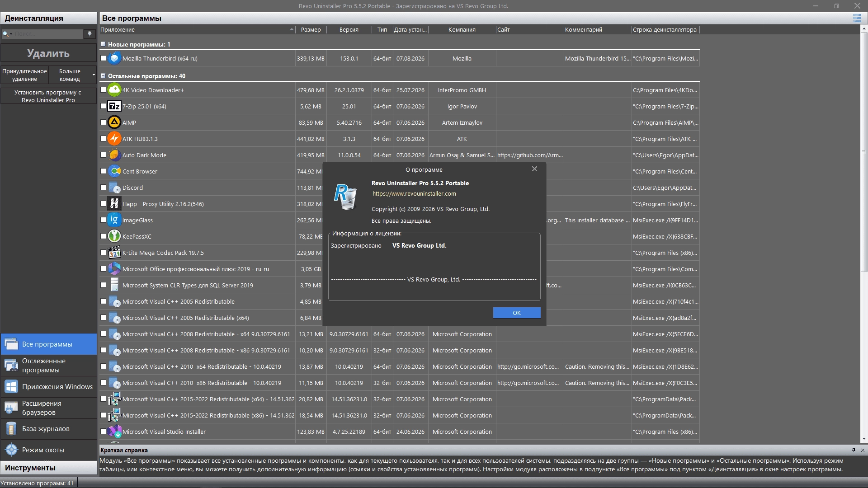Viewport: 868px width, 488px height.
Task: Open the revouninstaller.com link
Action: 414,193
